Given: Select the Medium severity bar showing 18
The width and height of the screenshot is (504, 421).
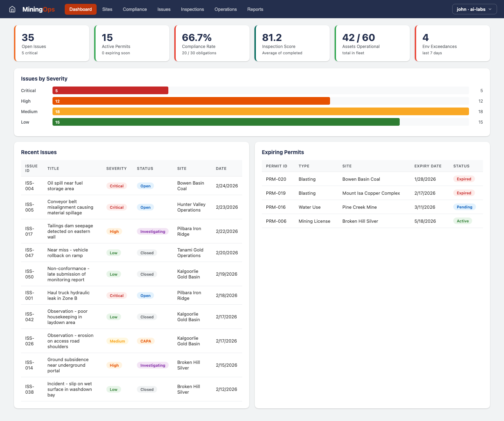Looking at the screenshot, I should [260, 111].
